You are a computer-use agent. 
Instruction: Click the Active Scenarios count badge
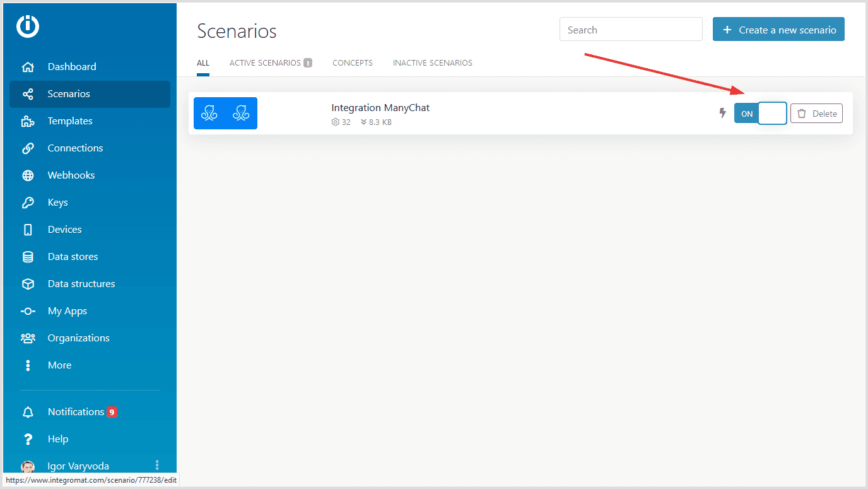[308, 62]
